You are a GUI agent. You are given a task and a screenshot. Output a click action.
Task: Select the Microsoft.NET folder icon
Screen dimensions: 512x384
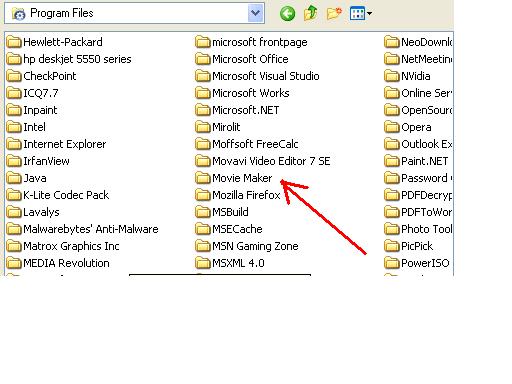pos(203,110)
